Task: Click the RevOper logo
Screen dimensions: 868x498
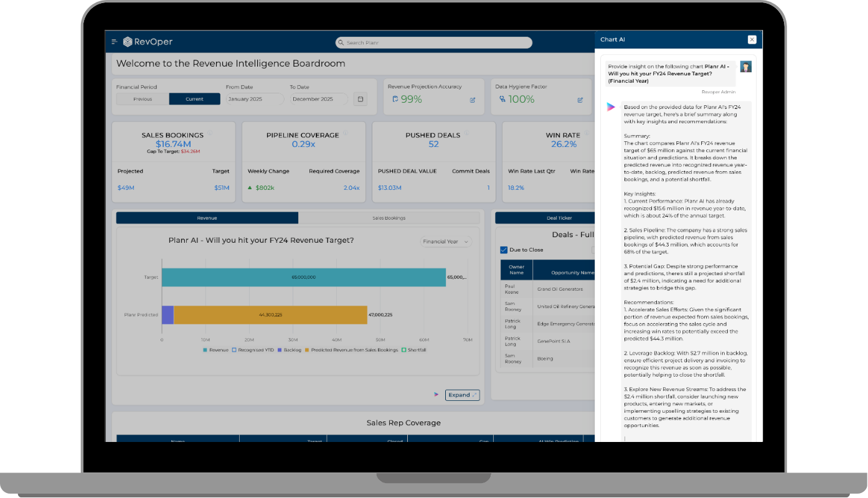Action: tap(148, 42)
